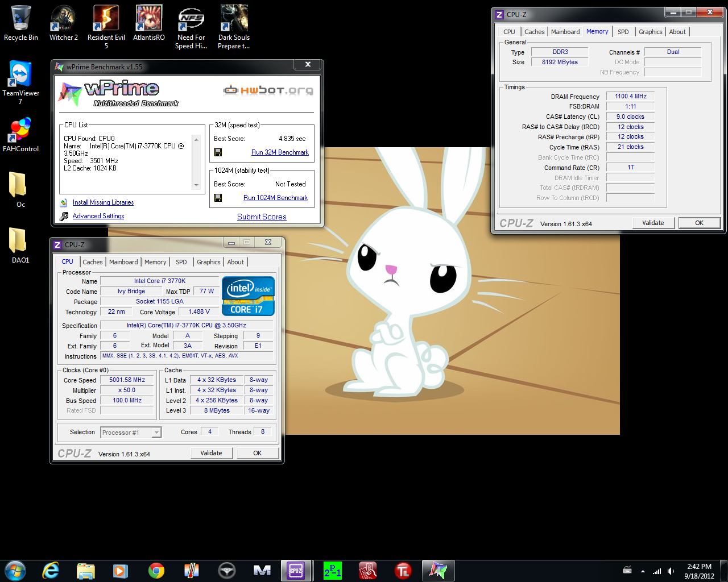The width and height of the screenshot is (728, 582).
Task: Click the silver M icon in taskbar
Action: click(262, 571)
